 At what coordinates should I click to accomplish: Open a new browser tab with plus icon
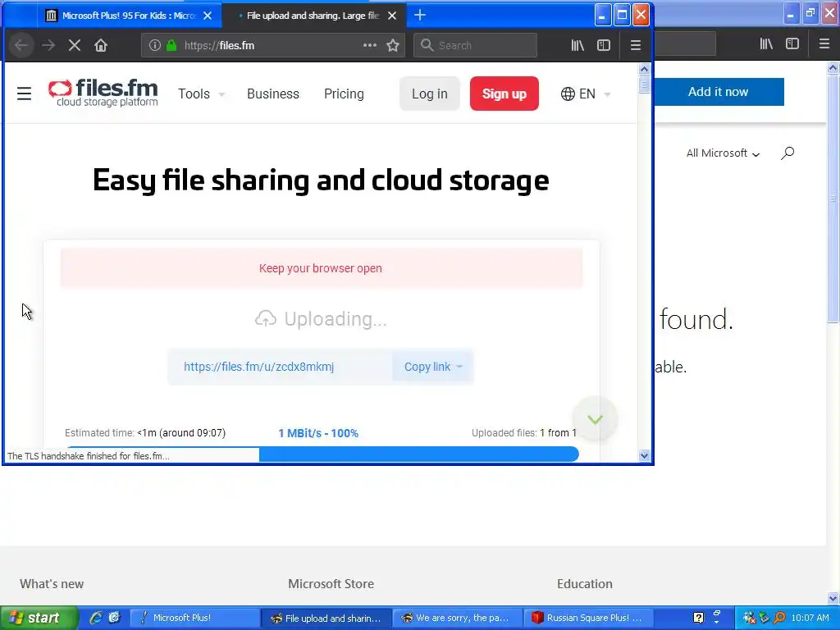coord(420,16)
